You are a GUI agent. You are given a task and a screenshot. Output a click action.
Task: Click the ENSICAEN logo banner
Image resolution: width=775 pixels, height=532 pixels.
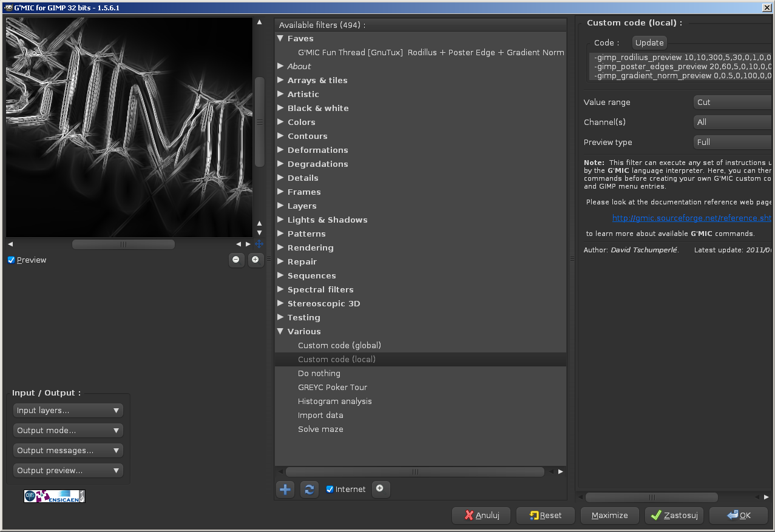tap(55, 496)
